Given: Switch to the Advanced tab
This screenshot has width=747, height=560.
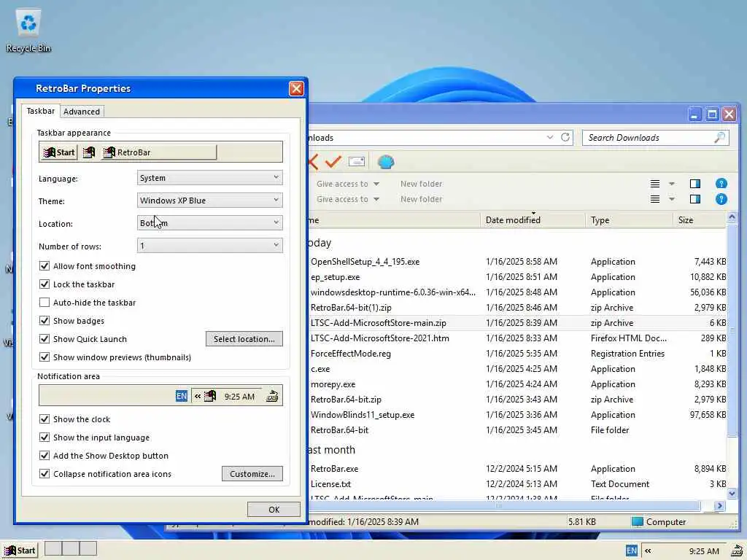Looking at the screenshot, I should (82, 112).
